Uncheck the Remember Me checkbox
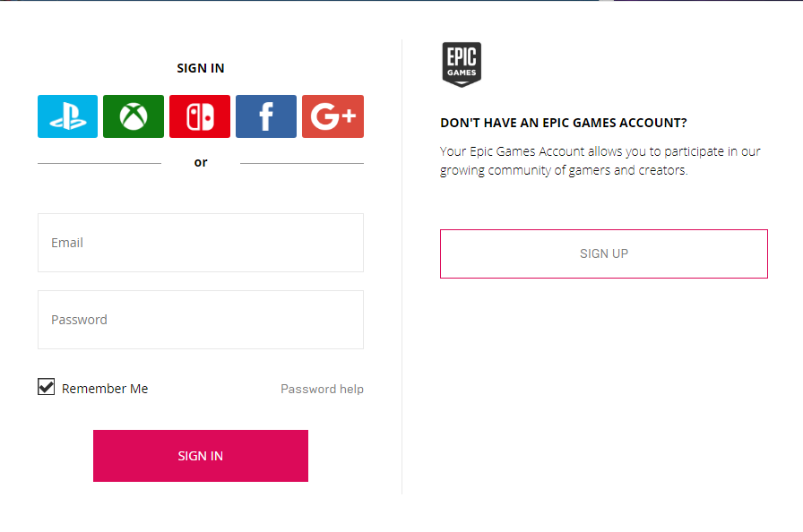Image resolution: width=803 pixels, height=532 pixels. point(47,387)
